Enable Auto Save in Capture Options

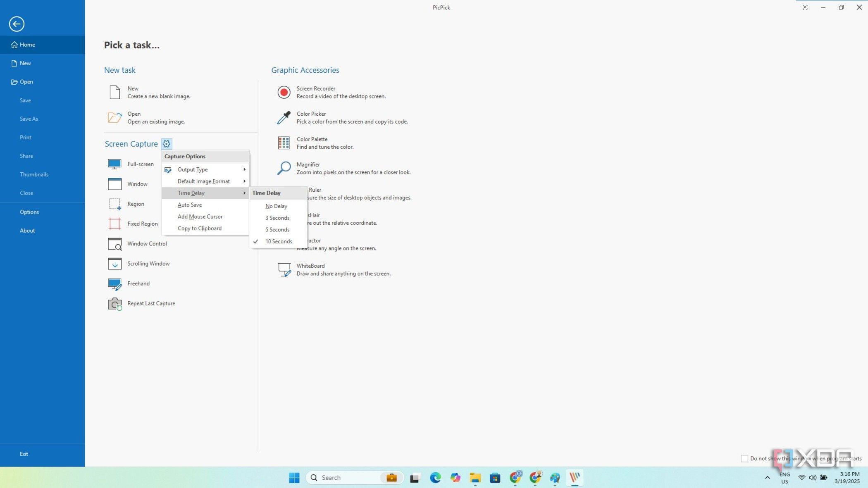tap(190, 205)
